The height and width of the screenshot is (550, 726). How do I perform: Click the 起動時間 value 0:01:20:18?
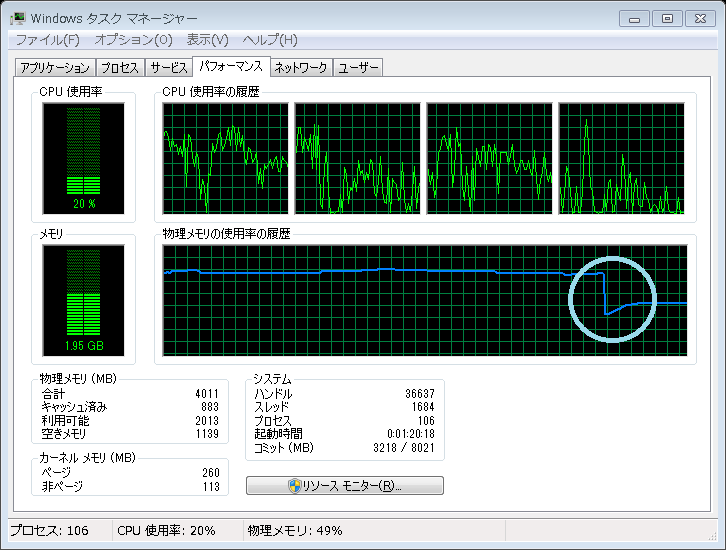411,434
